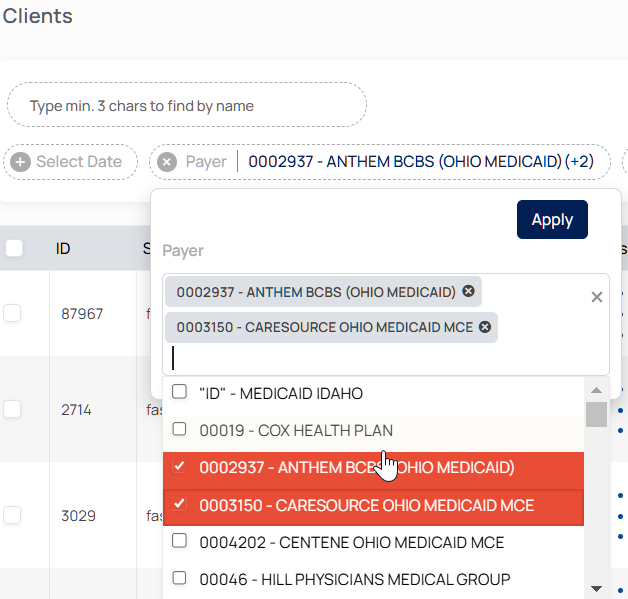Open the Payer filter dropdown

[x=420, y=162]
